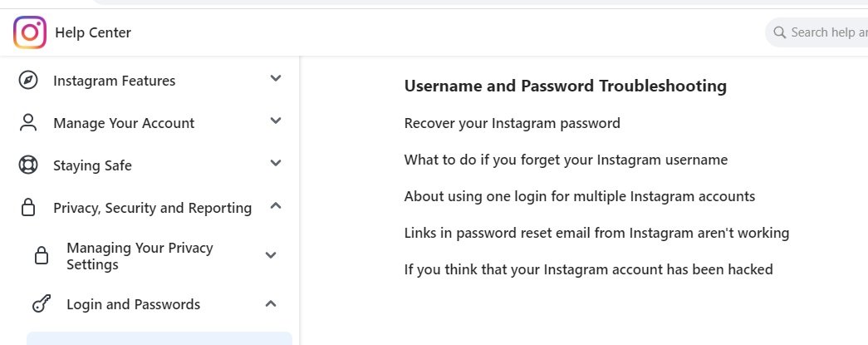The image size is (868, 345).
Task: Click the compass icon beside Instagram Features
Action: (28, 81)
